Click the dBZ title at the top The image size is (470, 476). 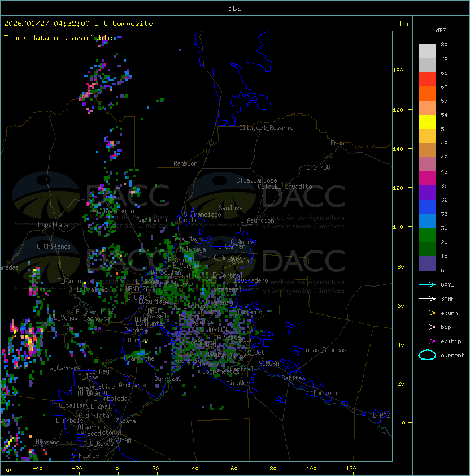pos(235,8)
